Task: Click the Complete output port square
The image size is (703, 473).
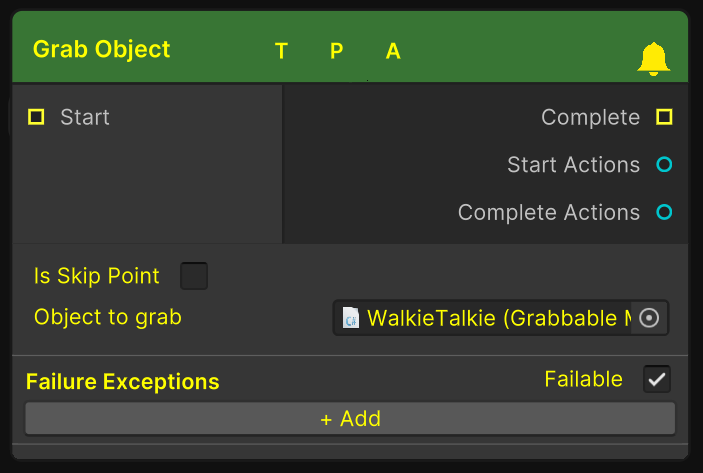Action: point(664,117)
